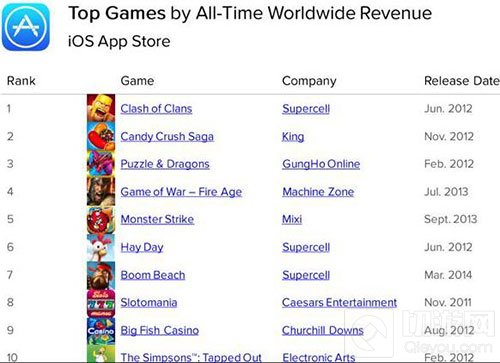Click the Game of War game icon
This screenshot has height=363, width=500.
pyautogui.click(x=101, y=191)
